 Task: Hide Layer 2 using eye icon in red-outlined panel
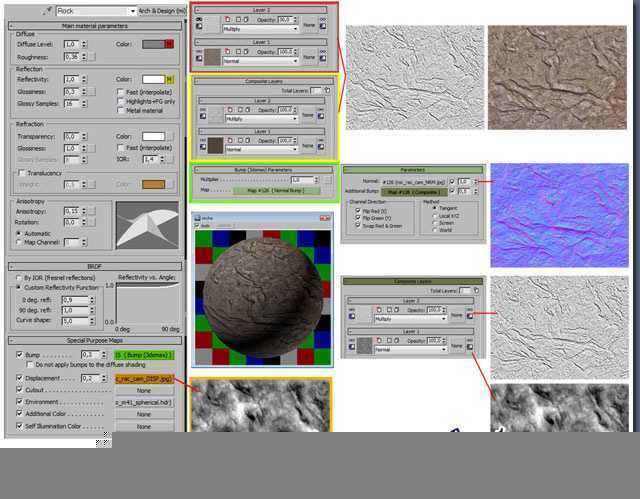coord(199,20)
